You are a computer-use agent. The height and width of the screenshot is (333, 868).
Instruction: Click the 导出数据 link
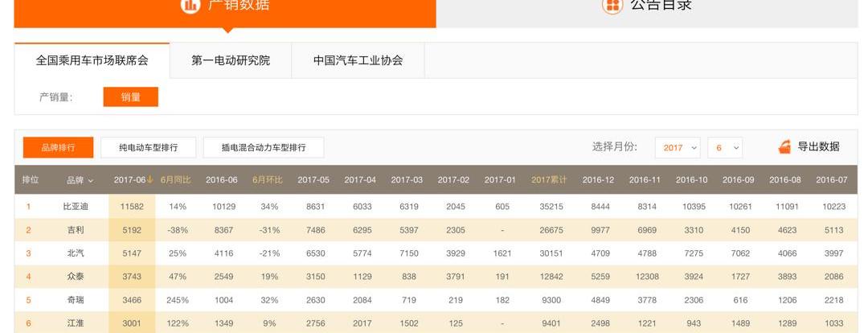click(x=818, y=147)
